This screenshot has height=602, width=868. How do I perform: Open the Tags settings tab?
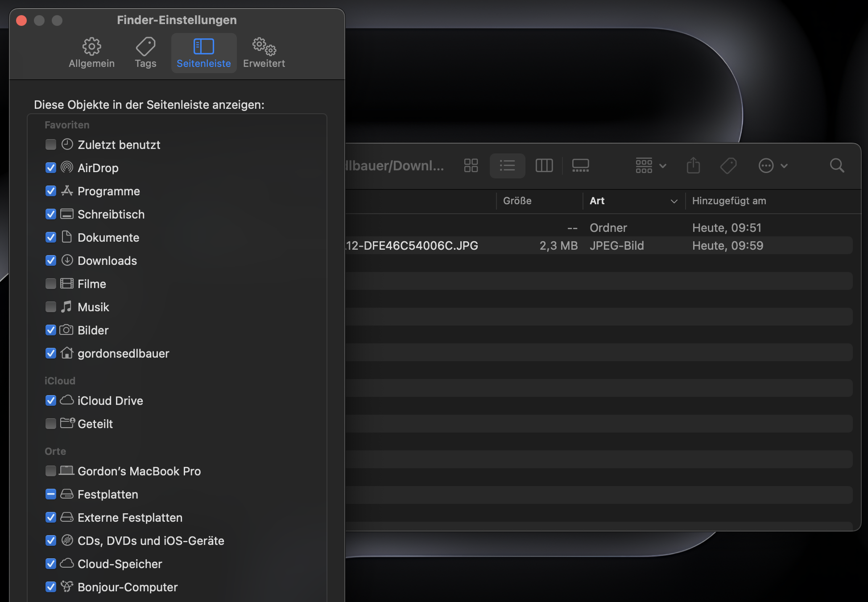click(145, 52)
